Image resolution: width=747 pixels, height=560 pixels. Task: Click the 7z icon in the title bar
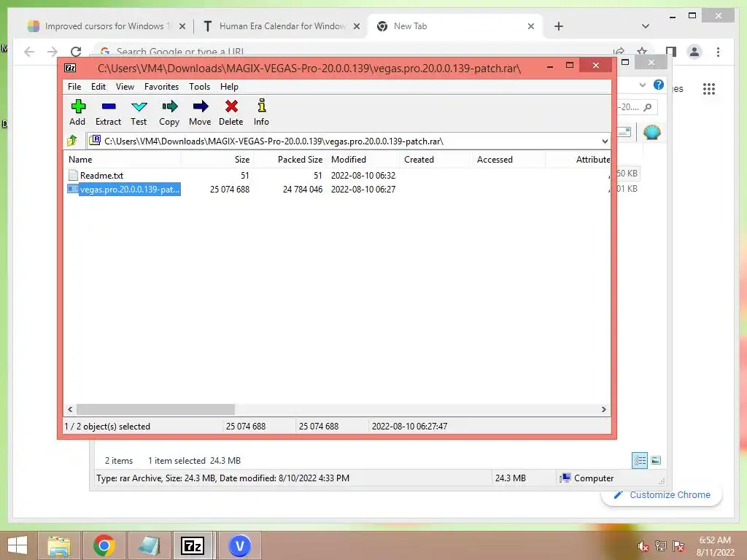click(x=70, y=68)
